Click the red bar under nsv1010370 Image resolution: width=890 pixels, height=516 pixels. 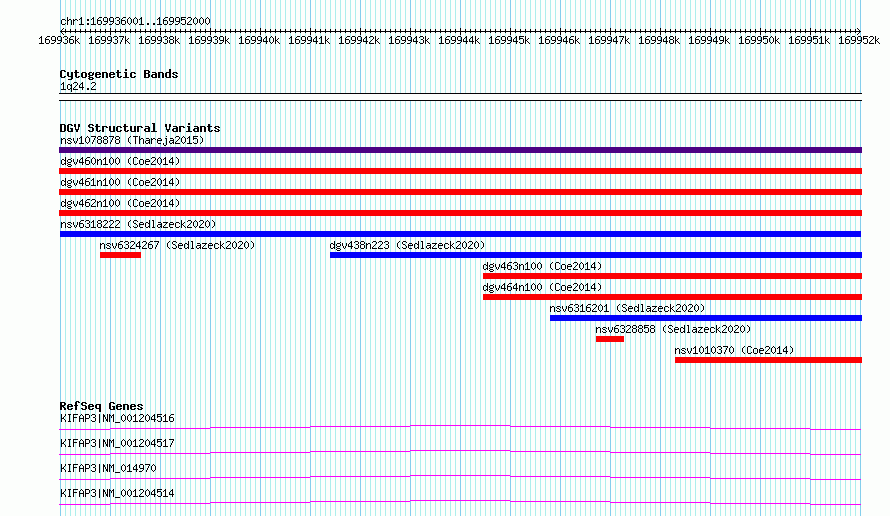pyautogui.click(x=768, y=360)
